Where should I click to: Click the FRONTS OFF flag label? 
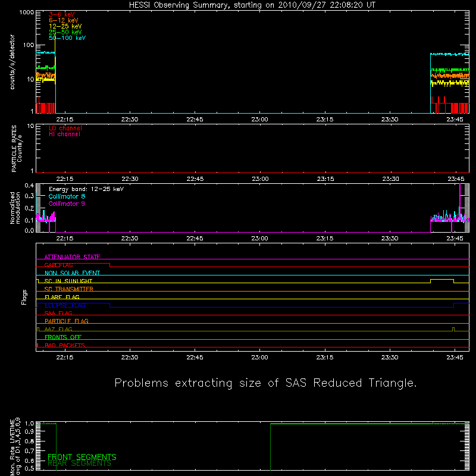(63, 337)
